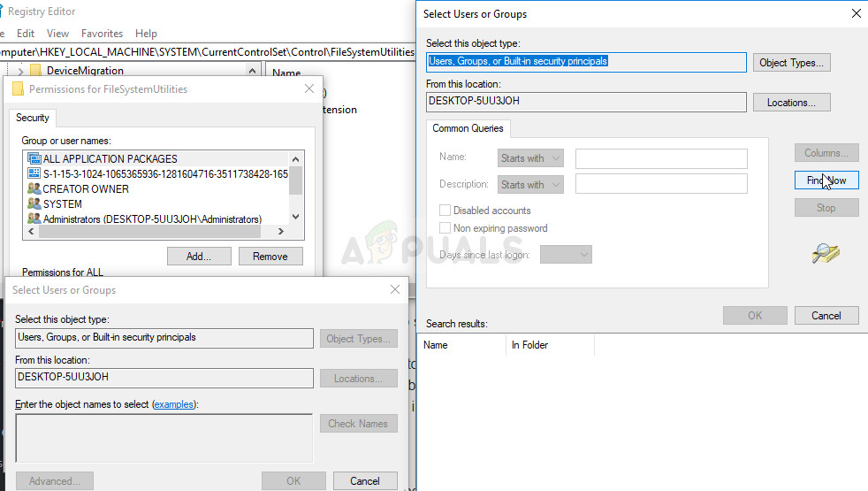Click the Registry Editor address bar path
This screenshot has height=491, width=868.
(207, 52)
